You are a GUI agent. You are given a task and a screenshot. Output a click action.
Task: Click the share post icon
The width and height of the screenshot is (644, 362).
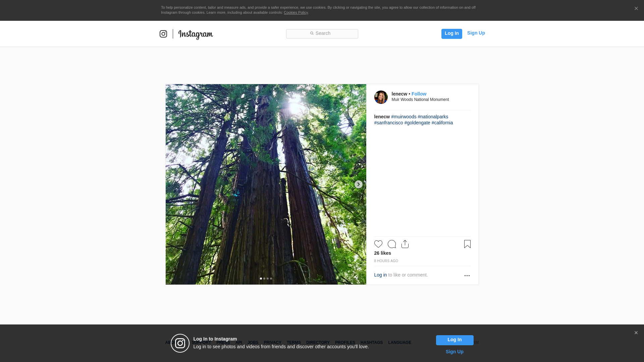pyautogui.click(x=405, y=244)
